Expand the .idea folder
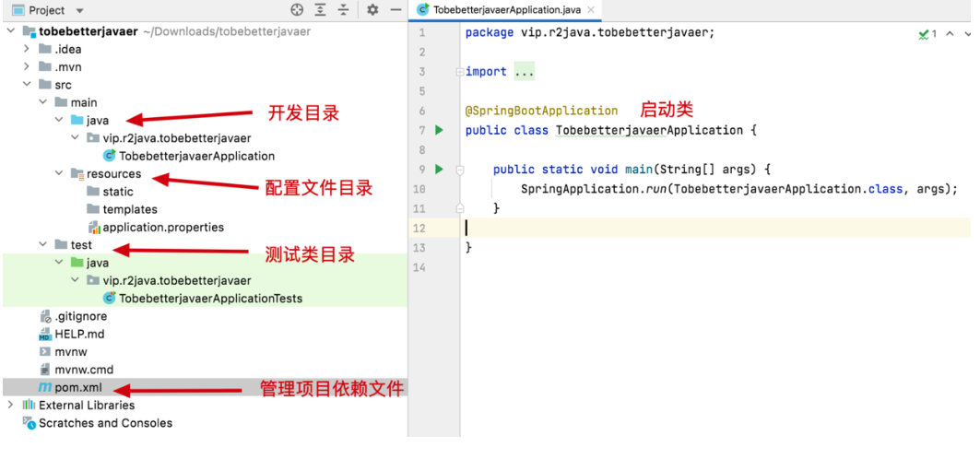The image size is (980, 459). coord(27,49)
